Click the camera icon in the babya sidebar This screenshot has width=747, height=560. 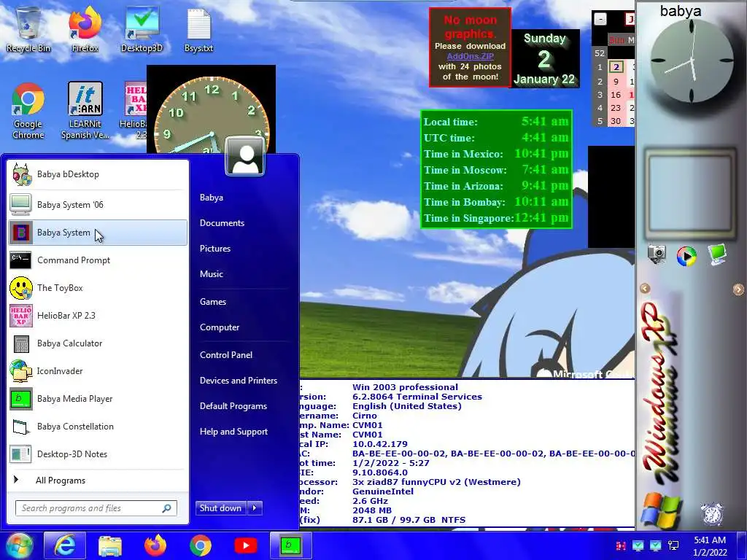click(x=657, y=254)
